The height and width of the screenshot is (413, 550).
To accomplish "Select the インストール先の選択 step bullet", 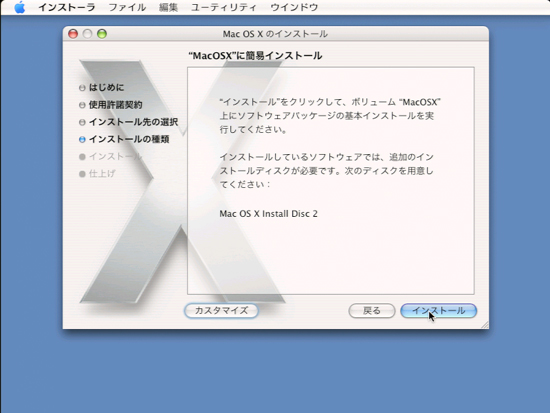I will [82, 122].
